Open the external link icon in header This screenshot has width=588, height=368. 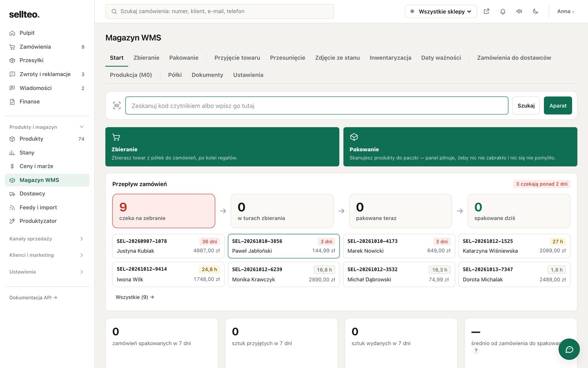[x=486, y=11]
